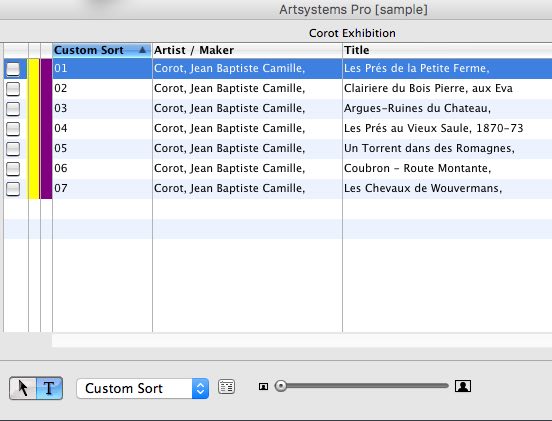
Task: Open the Custom Sort dropdown menu
Action: [143, 389]
